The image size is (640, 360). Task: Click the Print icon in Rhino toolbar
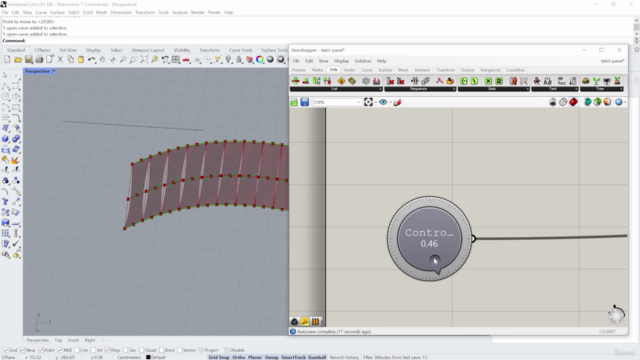(39, 60)
